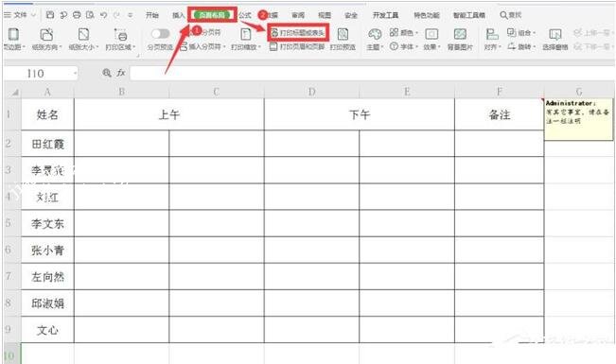The width and height of the screenshot is (616, 364).
Task: Switch to the 插入 tab
Action: (178, 15)
